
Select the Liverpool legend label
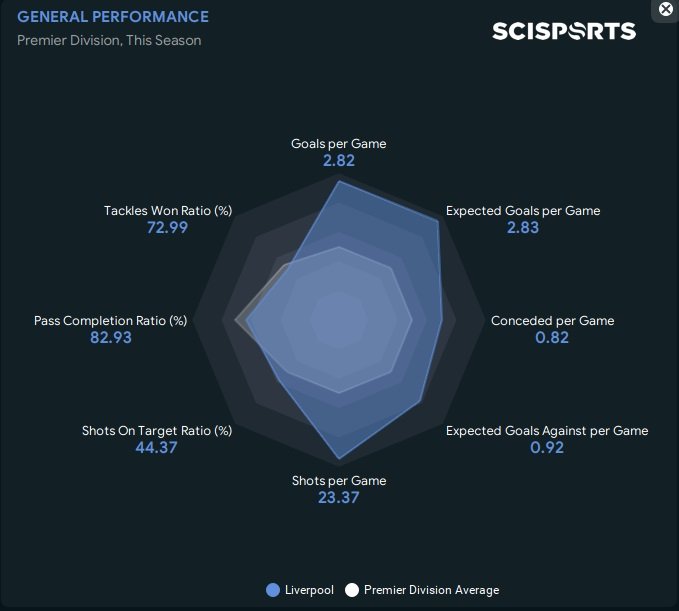click(x=309, y=590)
